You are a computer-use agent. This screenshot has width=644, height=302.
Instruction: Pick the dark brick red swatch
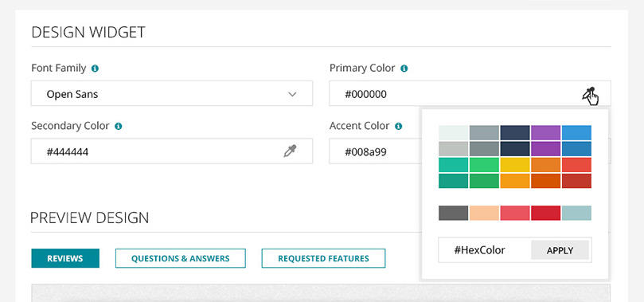576,181
